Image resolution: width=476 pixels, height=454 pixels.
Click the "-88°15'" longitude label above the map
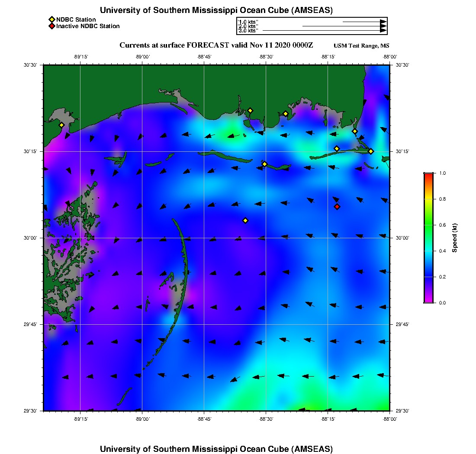coord(328,57)
